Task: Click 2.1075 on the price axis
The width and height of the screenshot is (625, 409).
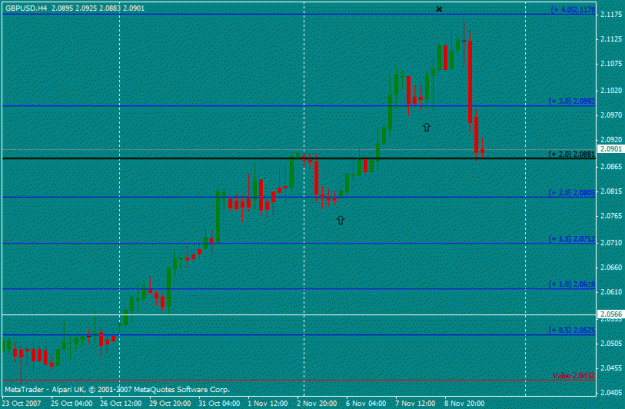Action: click(611, 64)
